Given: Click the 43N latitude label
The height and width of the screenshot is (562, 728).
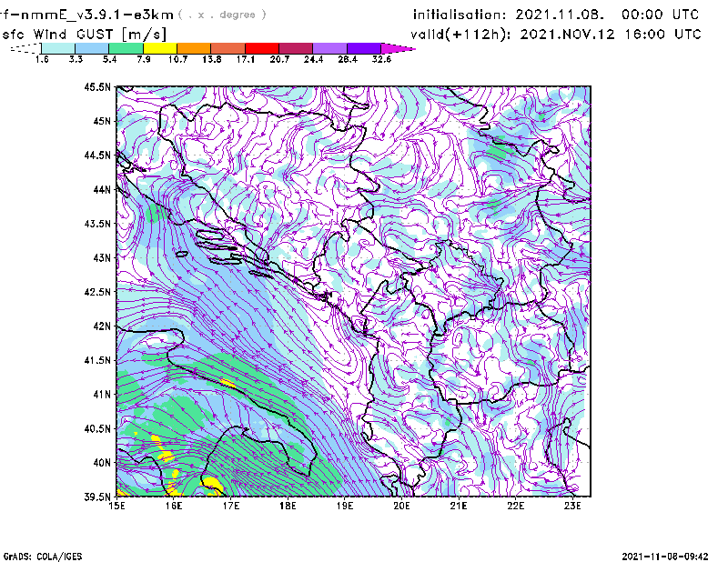Looking at the screenshot, I should click(x=102, y=257).
